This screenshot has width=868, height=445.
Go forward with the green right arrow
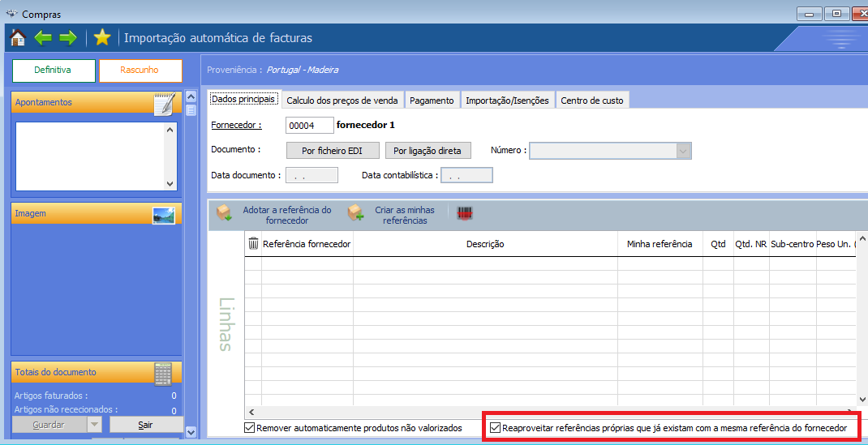pyautogui.click(x=68, y=38)
